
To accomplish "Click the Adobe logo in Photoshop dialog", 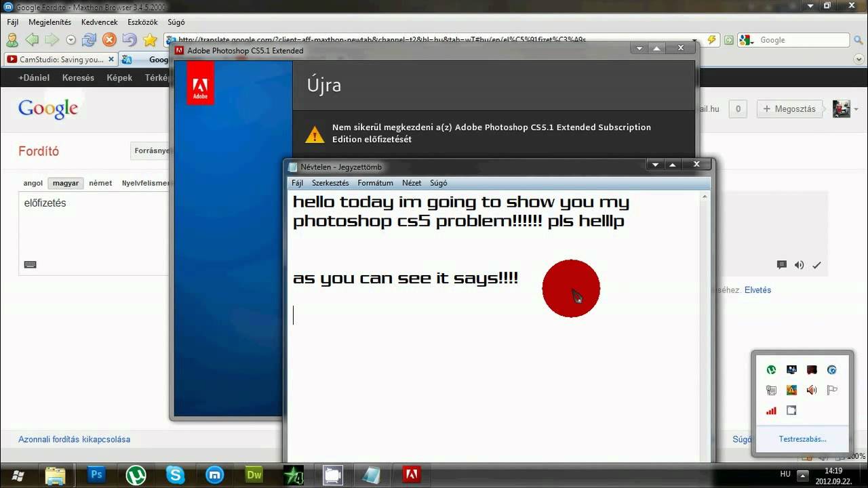I will [200, 83].
